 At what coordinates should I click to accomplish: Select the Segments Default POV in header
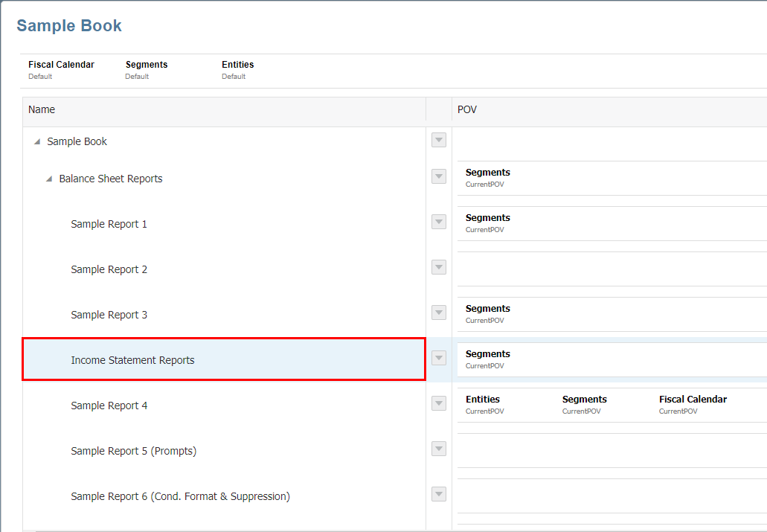[x=146, y=69]
